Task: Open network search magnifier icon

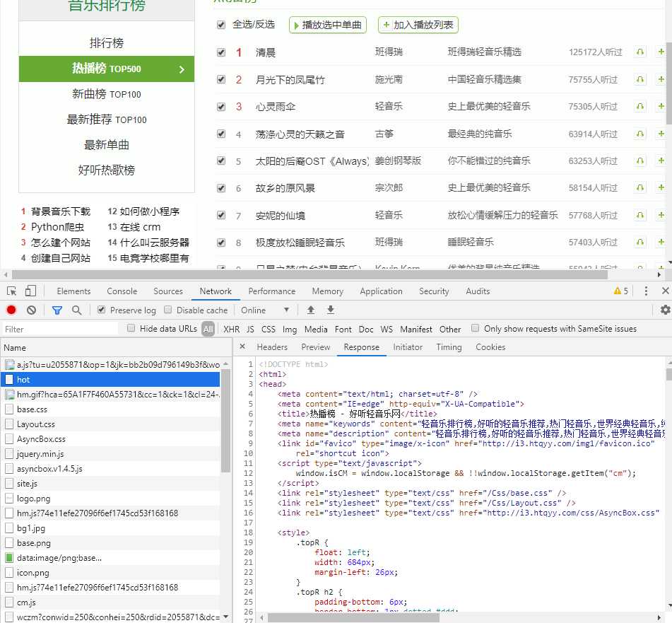Action: [77, 310]
